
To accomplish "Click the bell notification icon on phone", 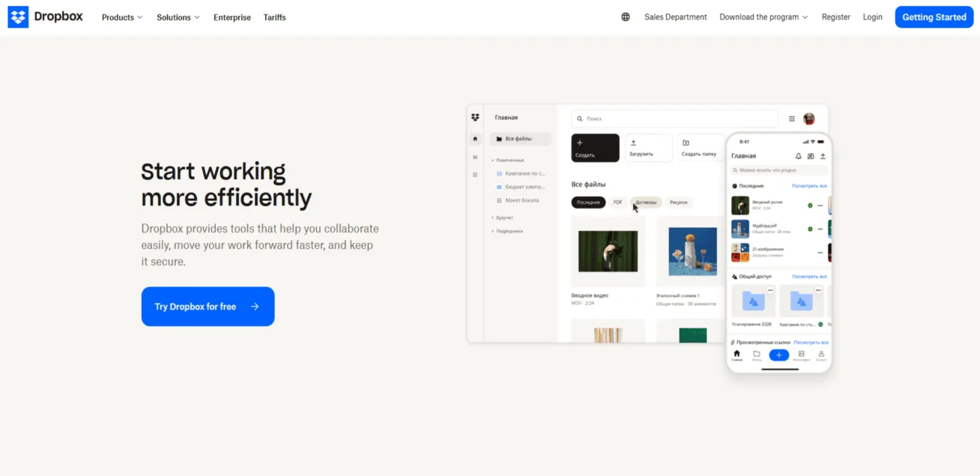I will point(799,156).
